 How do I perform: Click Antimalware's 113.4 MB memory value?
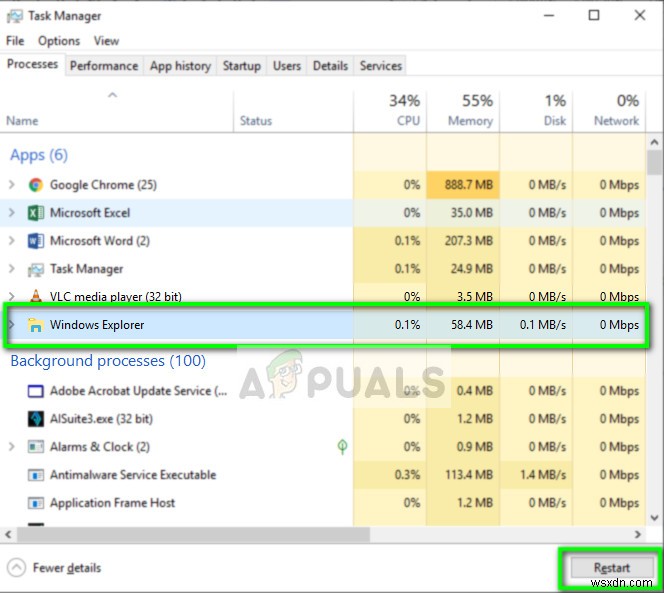pyautogui.click(x=469, y=475)
